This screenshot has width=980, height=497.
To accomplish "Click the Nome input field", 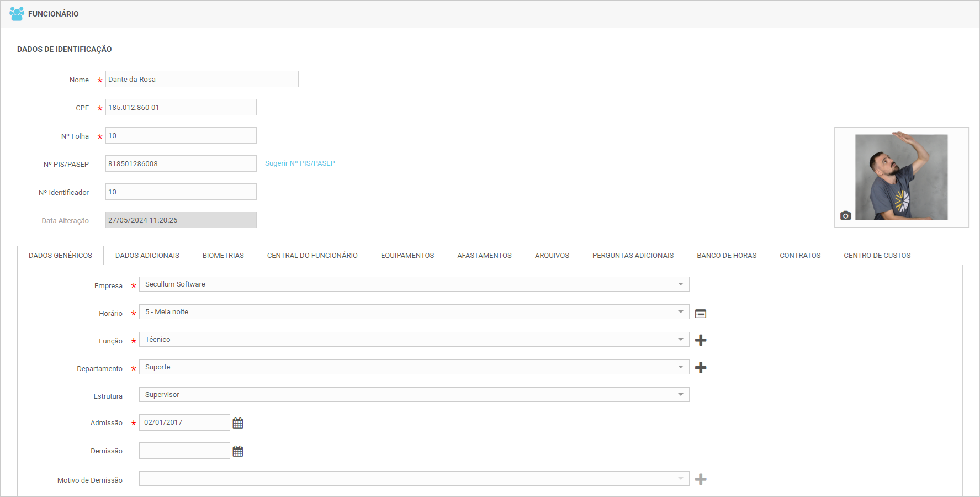I will (202, 80).
